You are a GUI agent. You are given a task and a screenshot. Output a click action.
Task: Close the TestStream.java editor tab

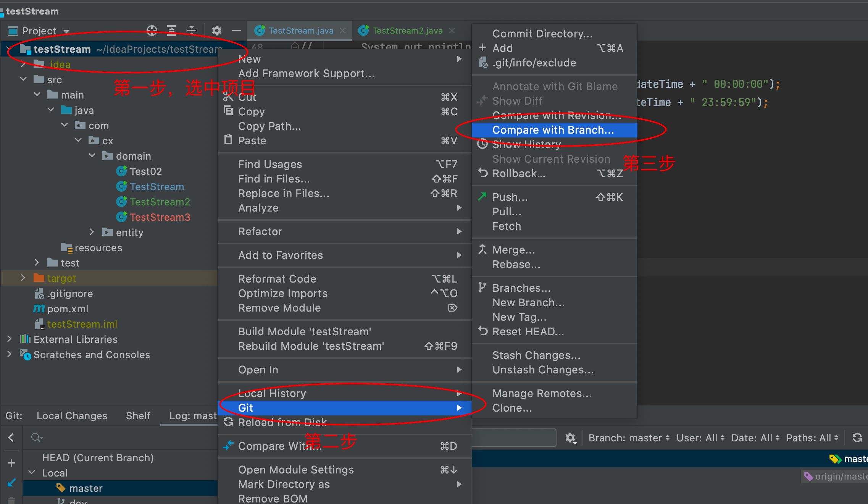pyautogui.click(x=343, y=31)
